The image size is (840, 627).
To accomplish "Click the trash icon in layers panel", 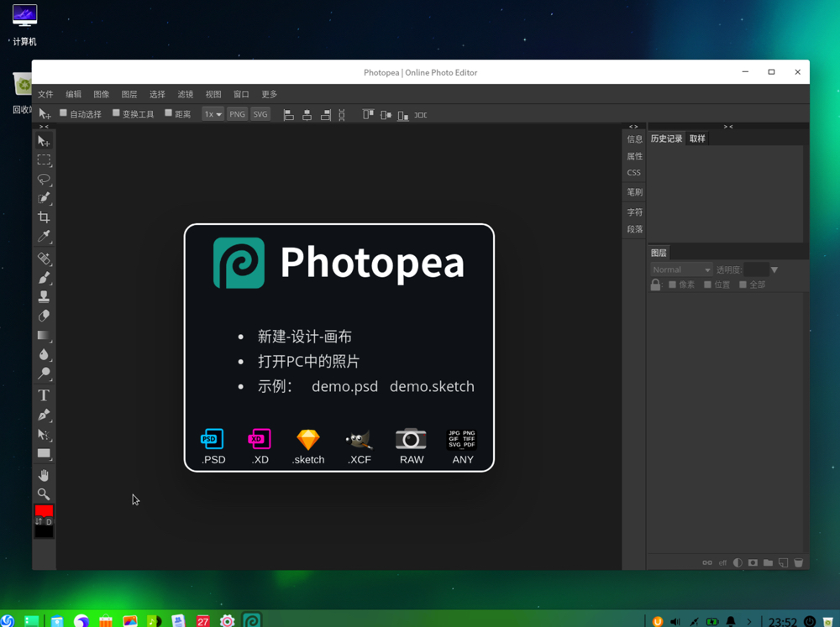I will coord(798,562).
